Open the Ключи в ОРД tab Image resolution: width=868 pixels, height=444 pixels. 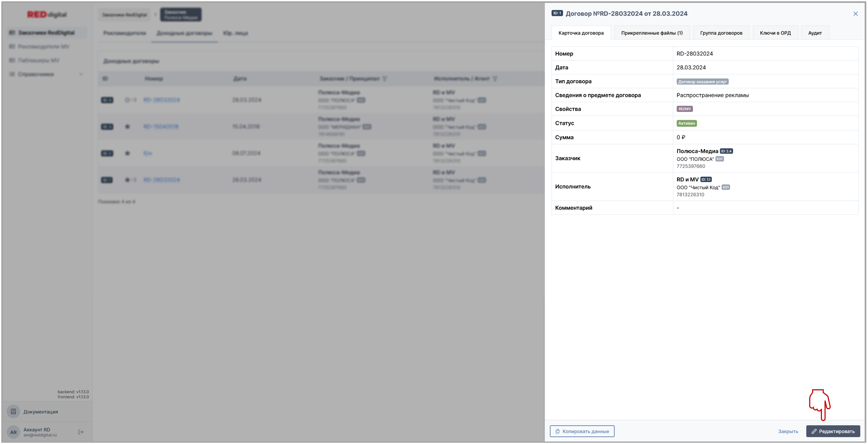tap(775, 33)
